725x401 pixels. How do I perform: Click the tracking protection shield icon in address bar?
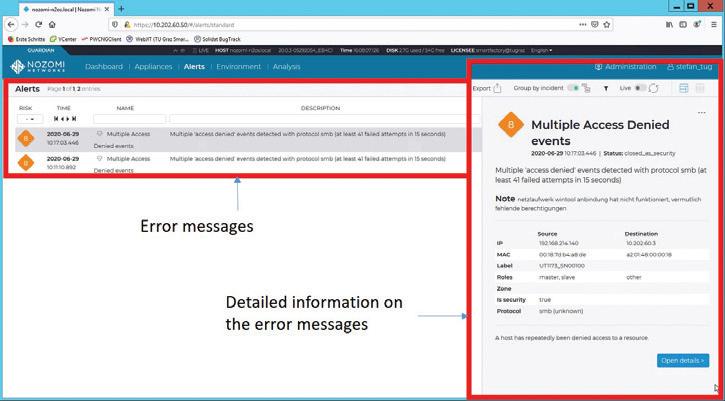pyautogui.click(x=116, y=25)
